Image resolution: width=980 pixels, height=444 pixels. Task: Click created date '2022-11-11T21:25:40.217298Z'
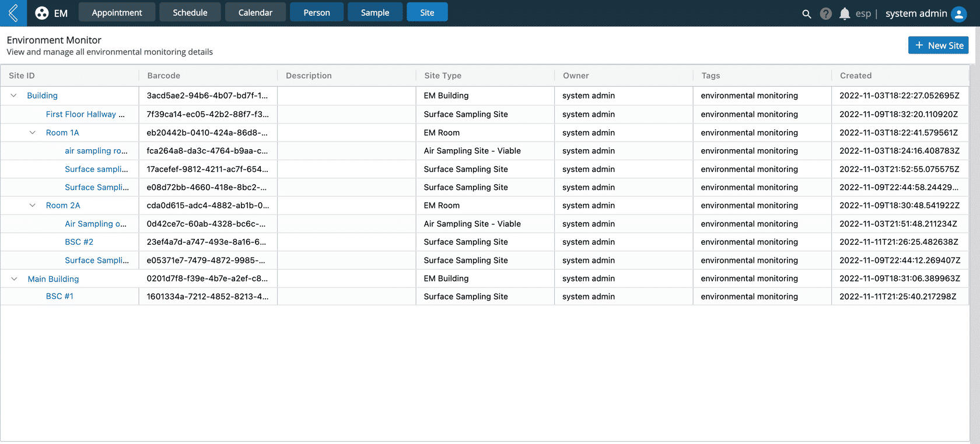click(x=898, y=297)
